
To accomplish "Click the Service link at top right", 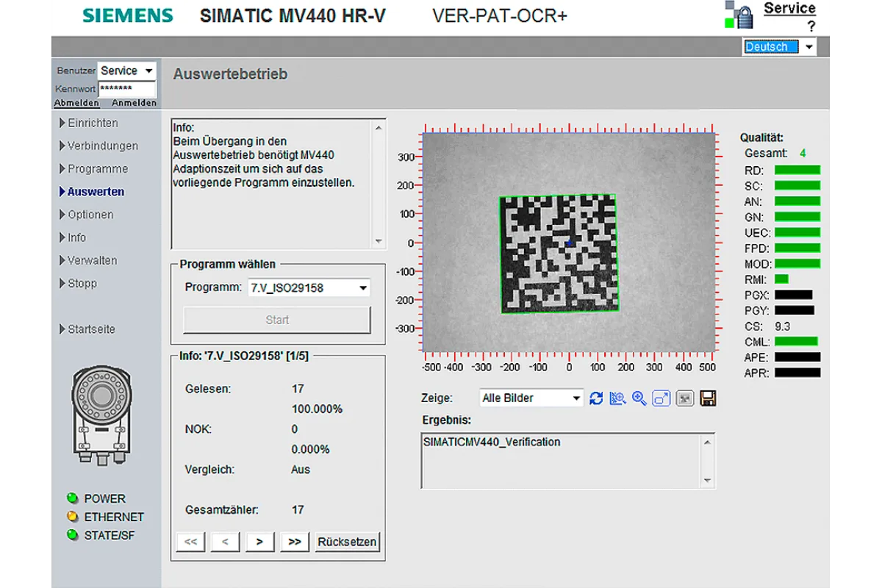I will [790, 8].
